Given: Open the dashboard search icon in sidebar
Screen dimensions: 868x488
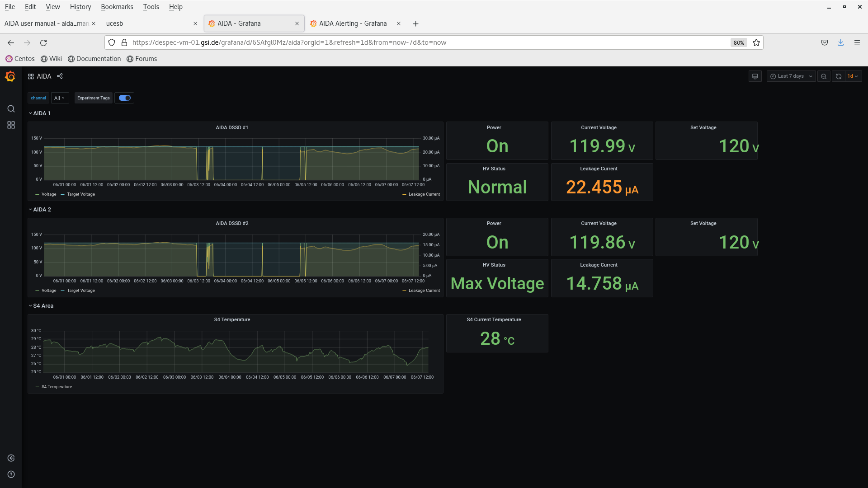Looking at the screenshot, I should click(11, 109).
